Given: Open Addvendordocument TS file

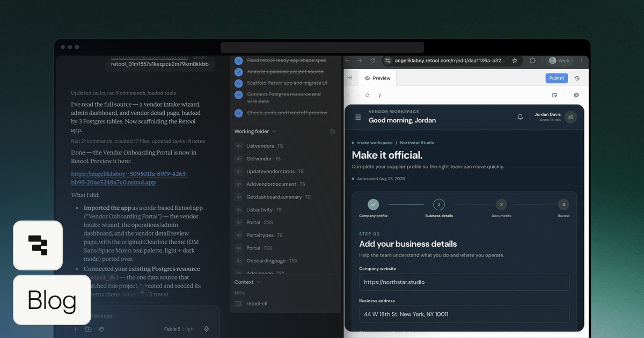Looking at the screenshot, I should pyautogui.click(x=276, y=184).
